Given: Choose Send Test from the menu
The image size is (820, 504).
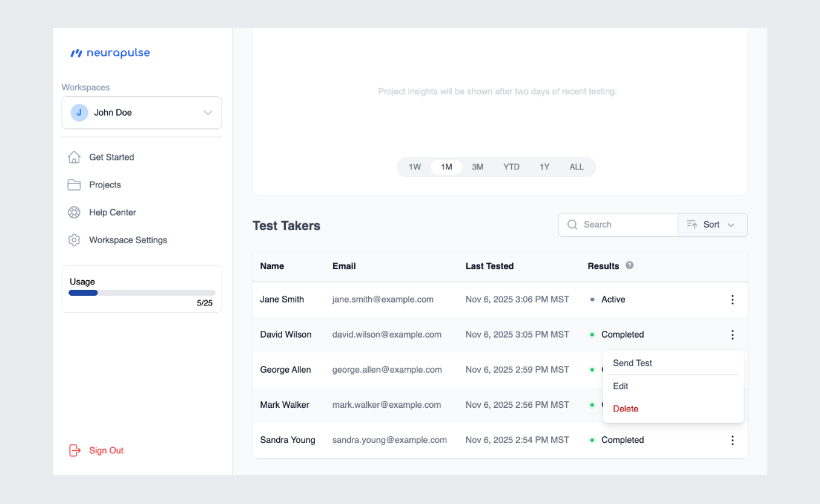Looking at the screenshot, I should pos(673,363).
